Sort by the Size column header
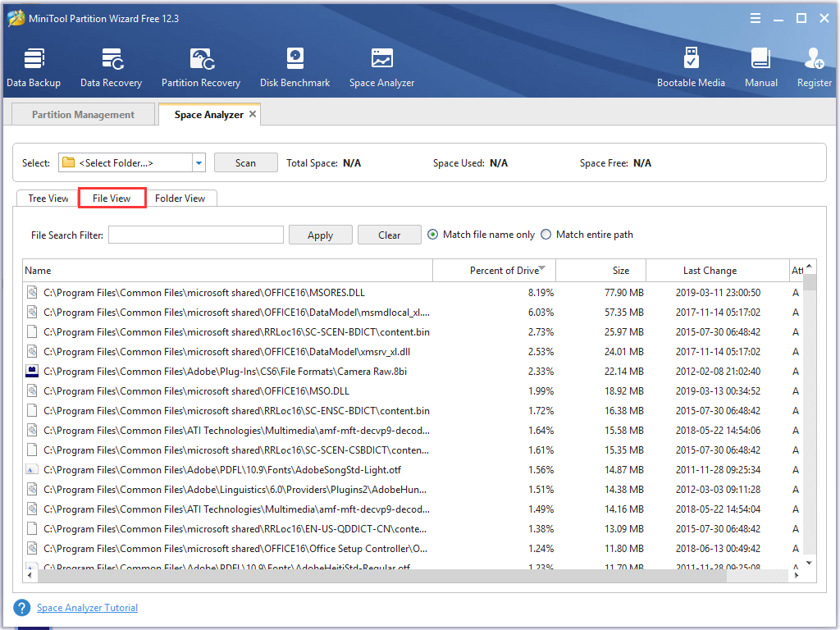This screenshot has width=840, height=630. point(601,271)
